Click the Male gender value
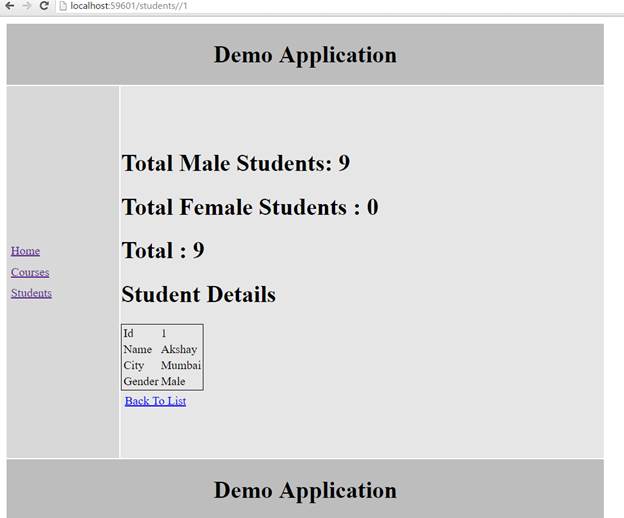 pyautogui.click(x=173, y=381)
